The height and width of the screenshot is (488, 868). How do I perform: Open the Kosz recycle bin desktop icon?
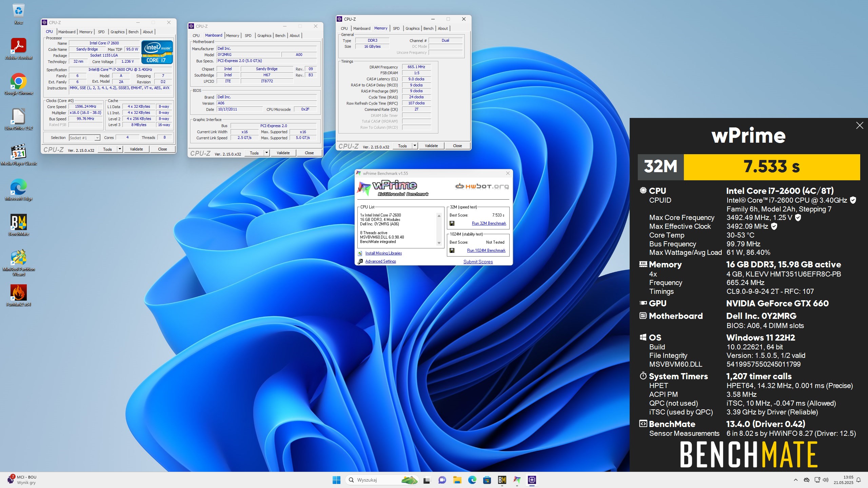19,14
